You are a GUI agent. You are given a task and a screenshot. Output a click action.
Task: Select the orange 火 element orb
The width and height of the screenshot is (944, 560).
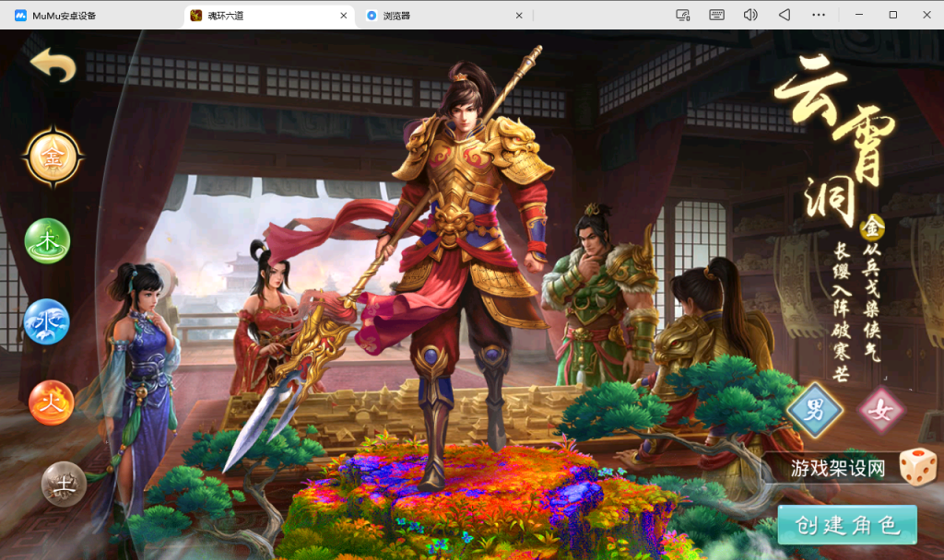[x=52, y=402]
